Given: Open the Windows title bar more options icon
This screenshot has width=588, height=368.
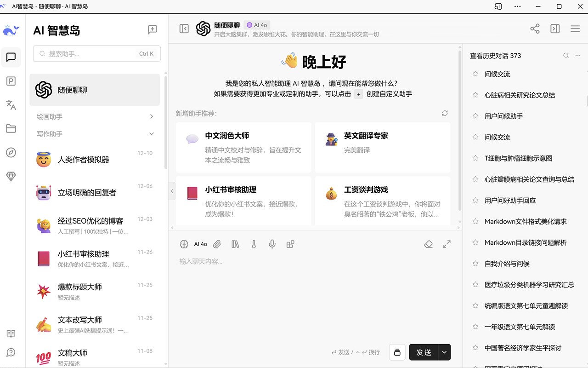Looking at the screenshot, I should tap(518, 6).
